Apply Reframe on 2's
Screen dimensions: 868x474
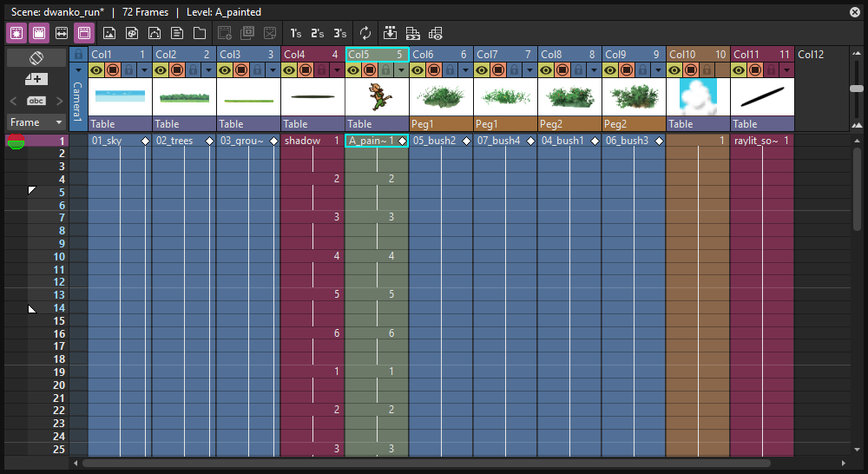click(317, 33)
